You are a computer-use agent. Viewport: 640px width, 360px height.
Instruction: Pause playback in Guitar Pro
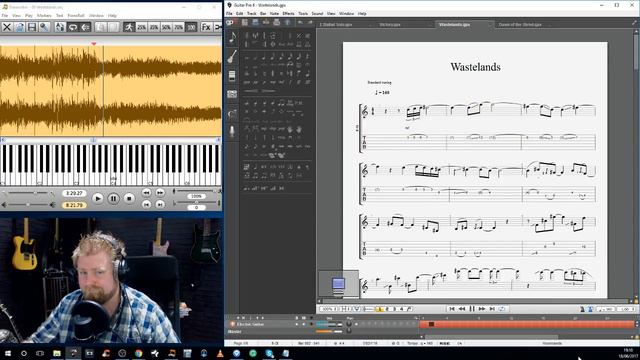click(472, 309)
